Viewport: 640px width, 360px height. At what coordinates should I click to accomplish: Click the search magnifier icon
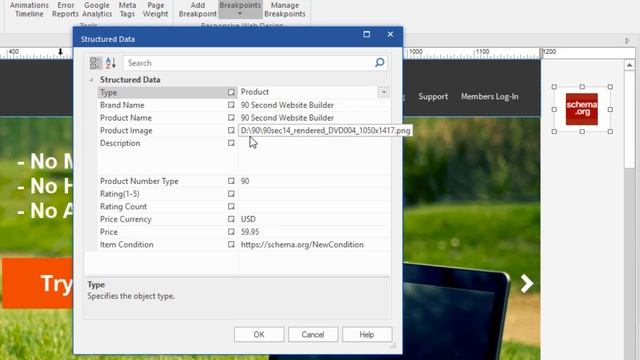click(x=380, y=62)
